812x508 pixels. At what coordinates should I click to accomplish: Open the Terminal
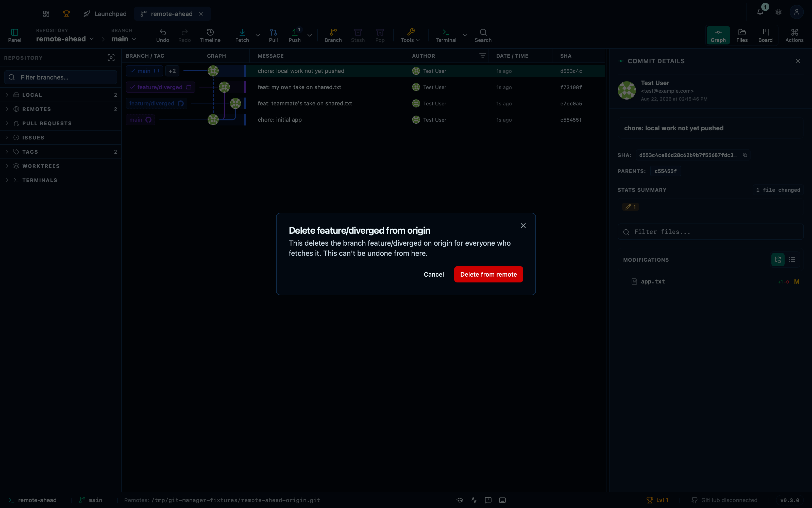pyautogui.click(x=446, y=35)
